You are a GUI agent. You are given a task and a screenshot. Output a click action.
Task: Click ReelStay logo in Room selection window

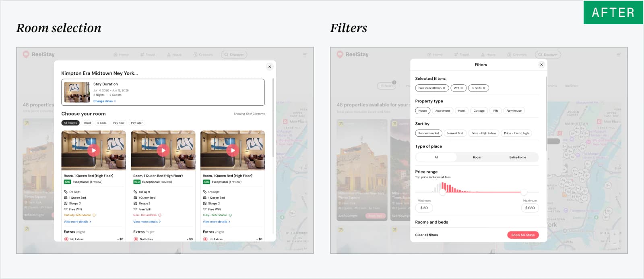click(x=39, y=54)
